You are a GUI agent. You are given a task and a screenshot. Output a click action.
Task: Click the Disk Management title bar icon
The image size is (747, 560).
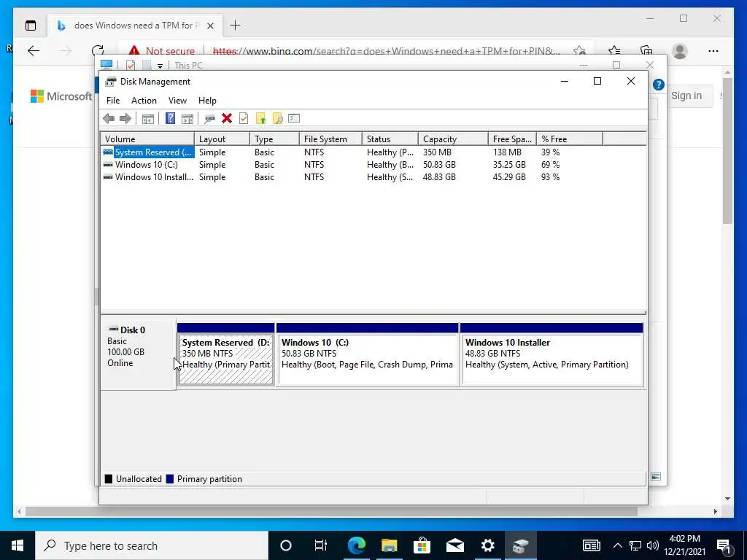pyautogui.click(x=111, y=82)
